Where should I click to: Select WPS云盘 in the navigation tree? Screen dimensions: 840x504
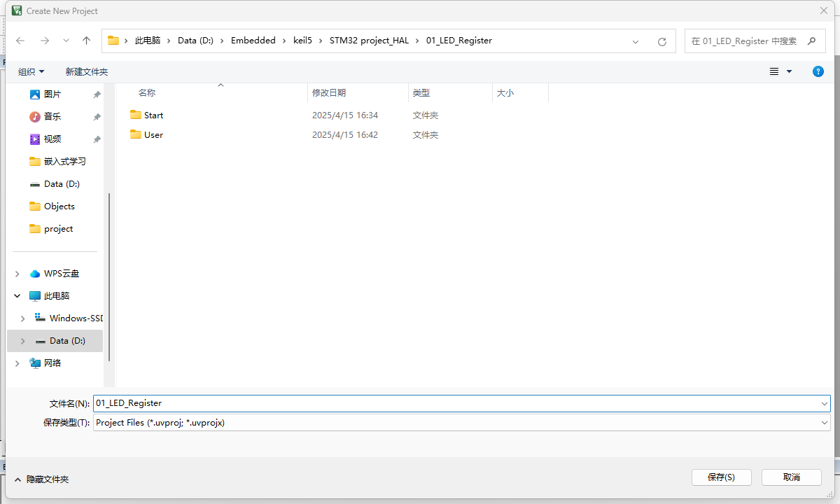pos(55,273)
